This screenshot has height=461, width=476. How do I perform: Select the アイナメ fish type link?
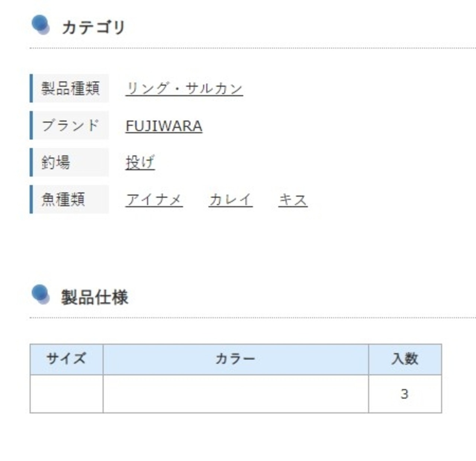tap(154, 200)
